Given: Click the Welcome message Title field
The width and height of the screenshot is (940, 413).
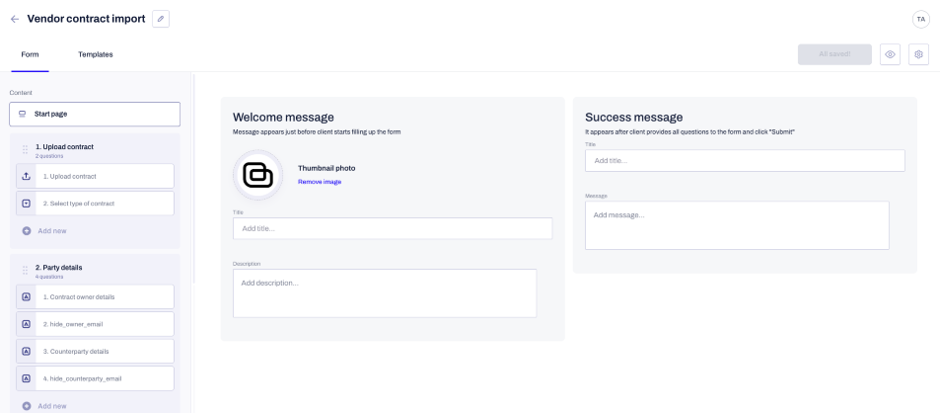Looking at the screenshot, I should [393, 228].
